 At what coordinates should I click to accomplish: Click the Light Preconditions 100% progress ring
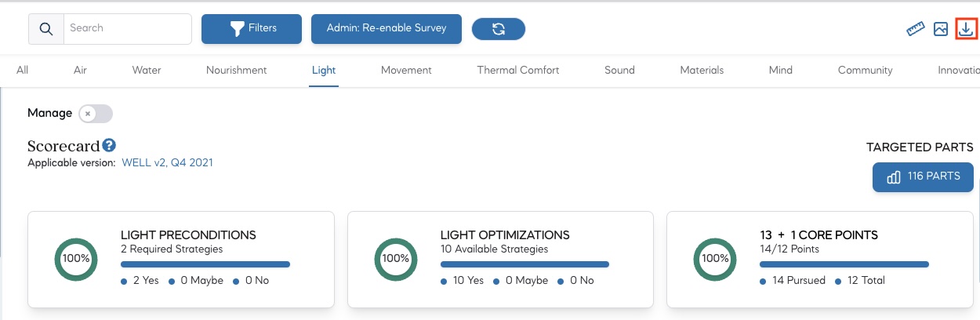pos(75,258)
